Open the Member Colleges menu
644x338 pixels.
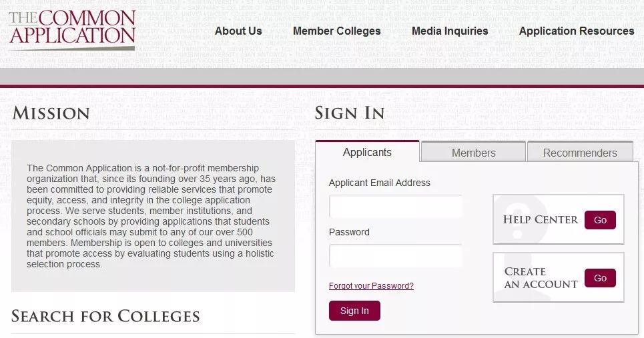coord(337,31)
